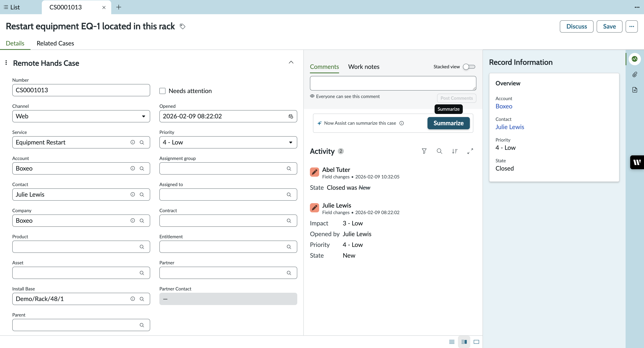Image resolution: width=644 pixels, height=348 pixels.
Task: Open the Install Base lookup search
Action: tap(142, 299)
